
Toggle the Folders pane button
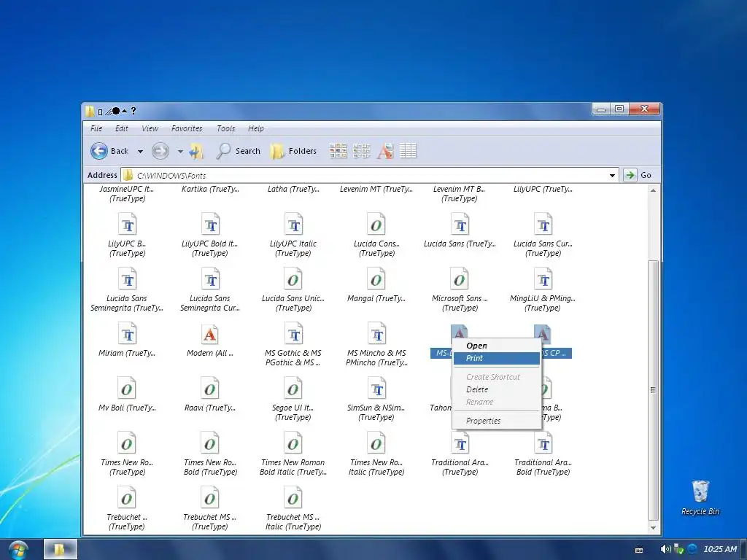click(293, 151)
